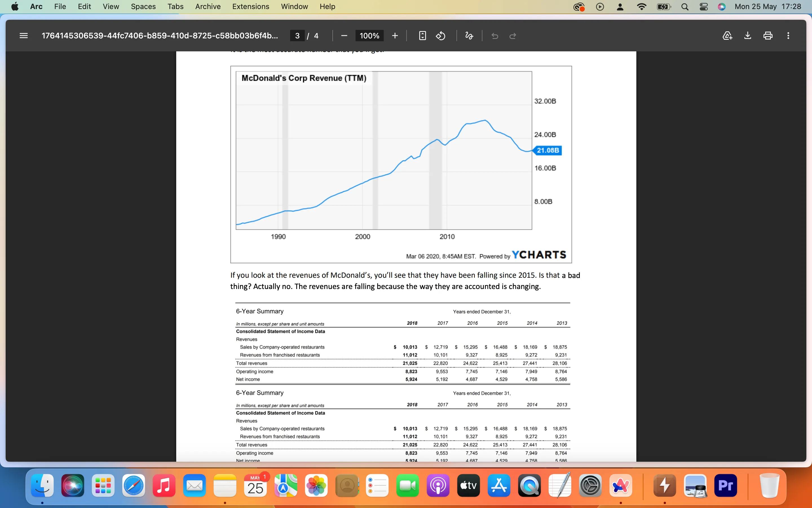Rotate the PDF counterclockwise
This screenshot has width=812, height=508.
click(x=441, y=36)
